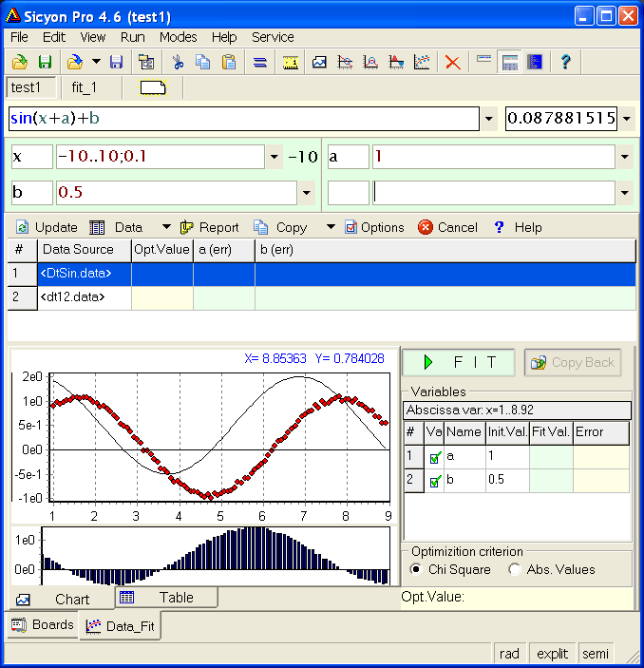This screenshot has height=668, width=644.
Task: Select Chi Square radio button
Action: pos(415,569)
